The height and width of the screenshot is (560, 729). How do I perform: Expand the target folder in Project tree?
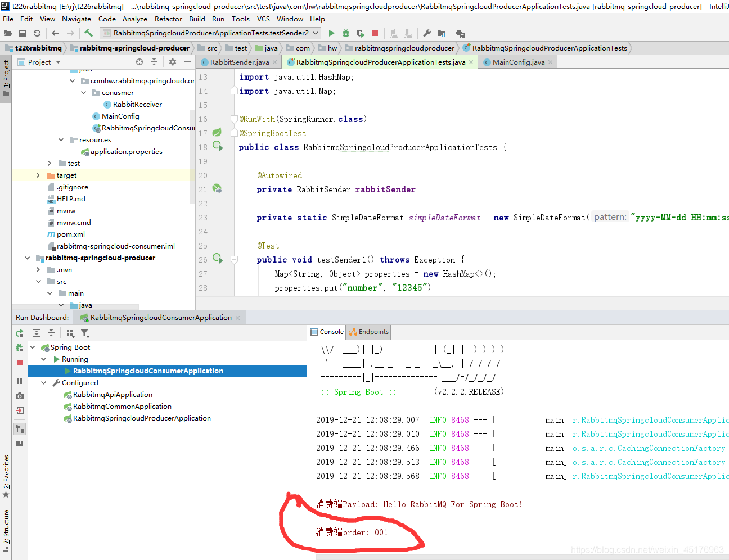coord(38,175)
